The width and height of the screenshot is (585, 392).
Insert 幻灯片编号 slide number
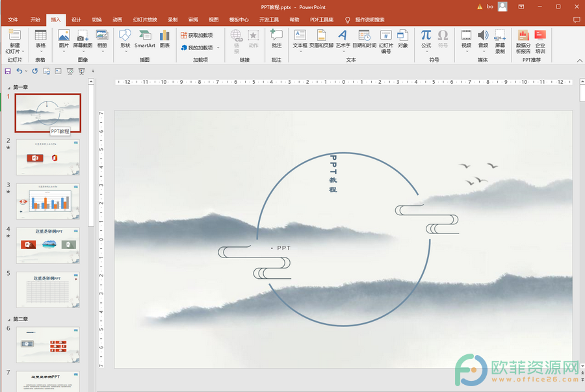[385, 42]
